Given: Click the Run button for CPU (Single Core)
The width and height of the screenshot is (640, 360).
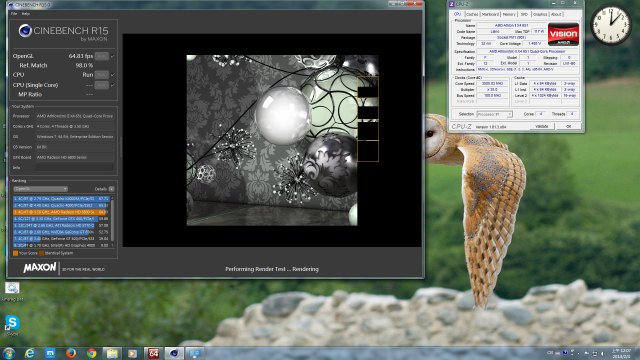Looking at the screenshot, I should [102, 85].
